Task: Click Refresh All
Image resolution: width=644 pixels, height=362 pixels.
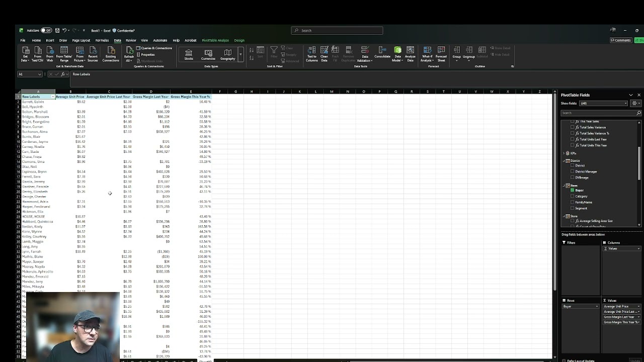Action: [129, 54]
